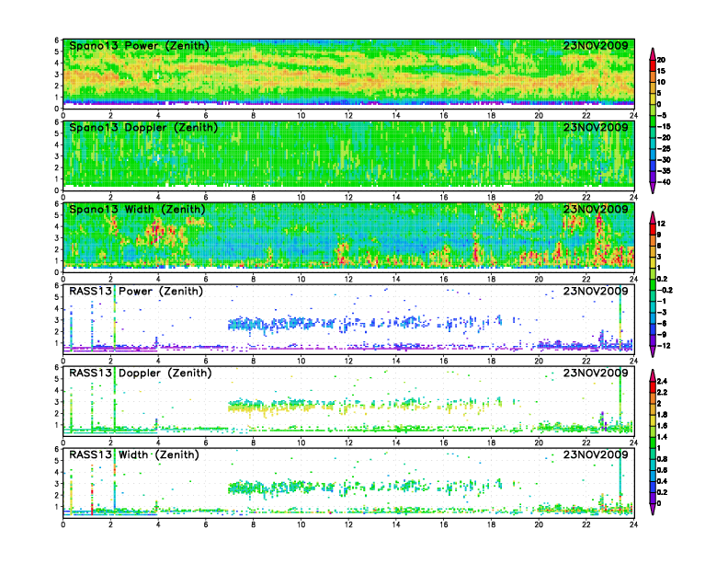The height and width of the screenshot is (563, 728).
Task: Click the hour 24 tick under RASS13 Width plot
Action: 633,524
